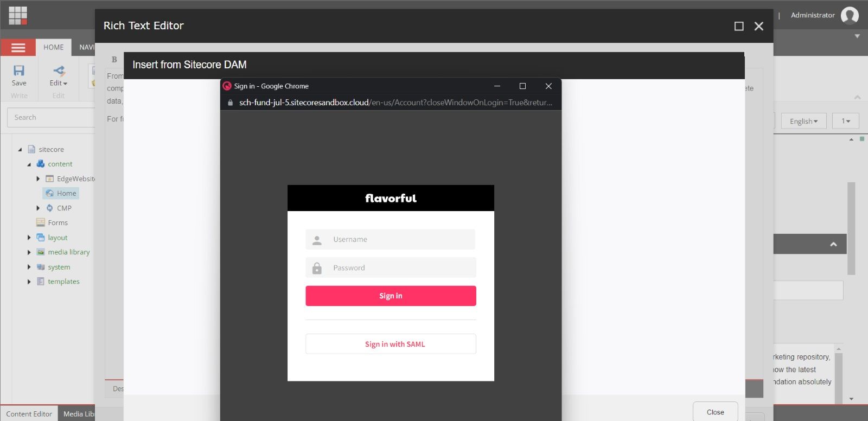Image resolution: width=868 pixels, height=421 pixels.
Task: Maximize the Rich Text Editor dialog
Action: [x=739, y=26]
